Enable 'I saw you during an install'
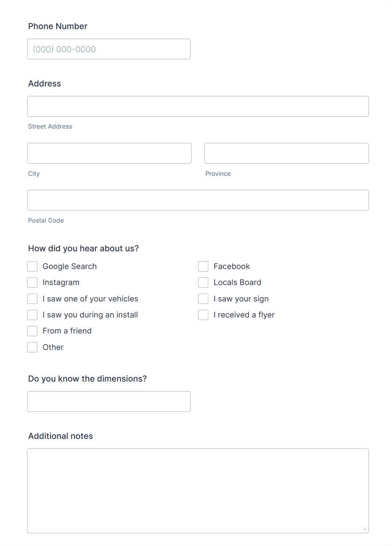The width and height of the screenshot is (392, 546). pos(32,315)
